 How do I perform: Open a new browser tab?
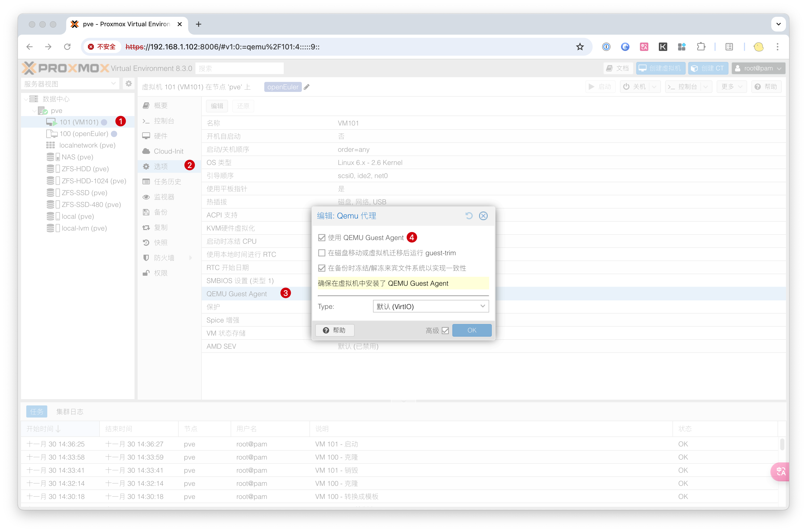click(x=199, y=24)
